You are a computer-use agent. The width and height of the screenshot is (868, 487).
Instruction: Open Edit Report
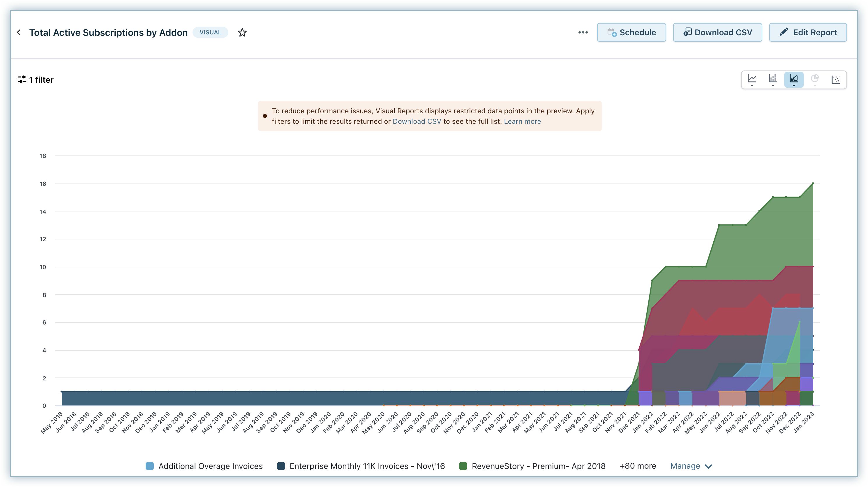tap(807, 32)
